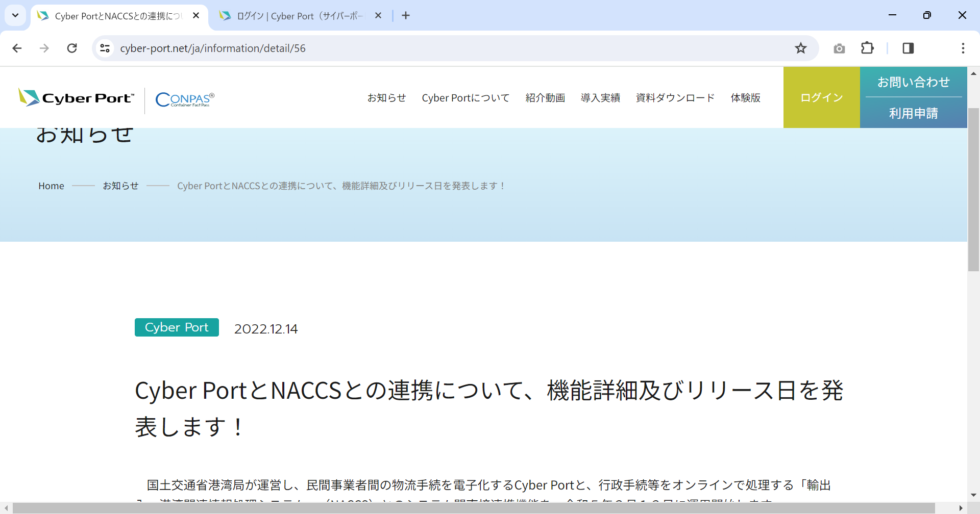The height and width of the screenshot is (514, 980).
Task: Go back to the previous page
Action: (17, 48)
